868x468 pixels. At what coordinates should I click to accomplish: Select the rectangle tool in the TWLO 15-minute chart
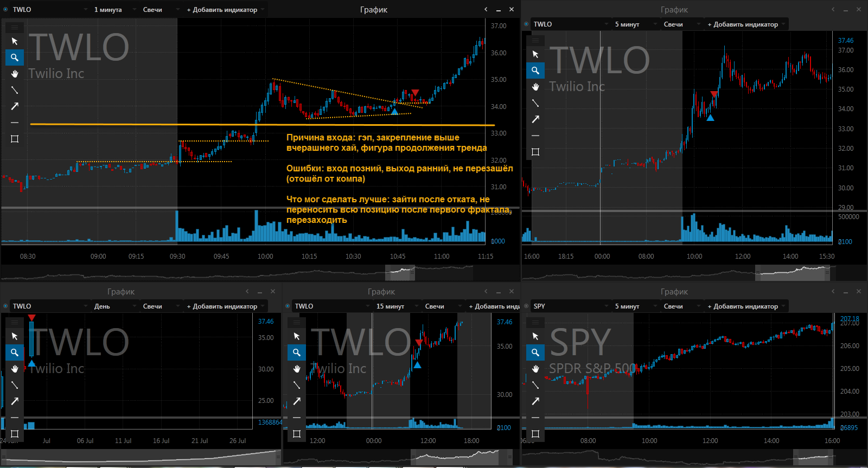point(297,434)
